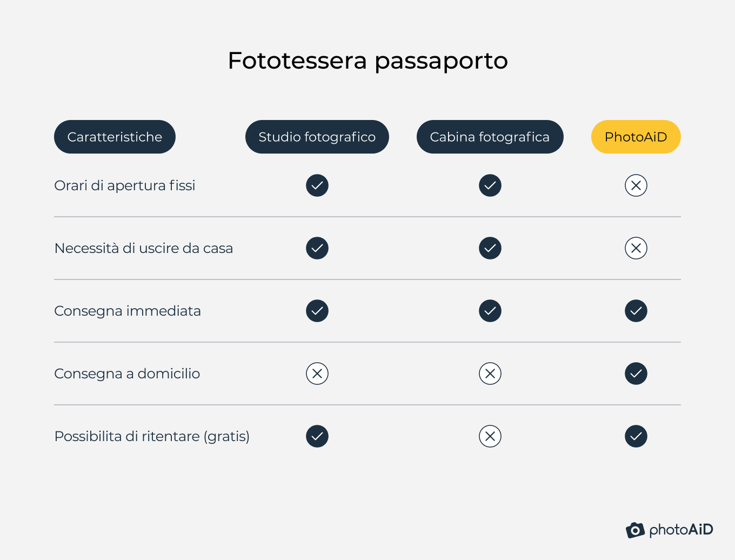Screen dimensions: 735x560
Task: Click PhotoAiD checkmark for Possibilita di ritentare
Action: pyautogui.click(x=636, y=436)
